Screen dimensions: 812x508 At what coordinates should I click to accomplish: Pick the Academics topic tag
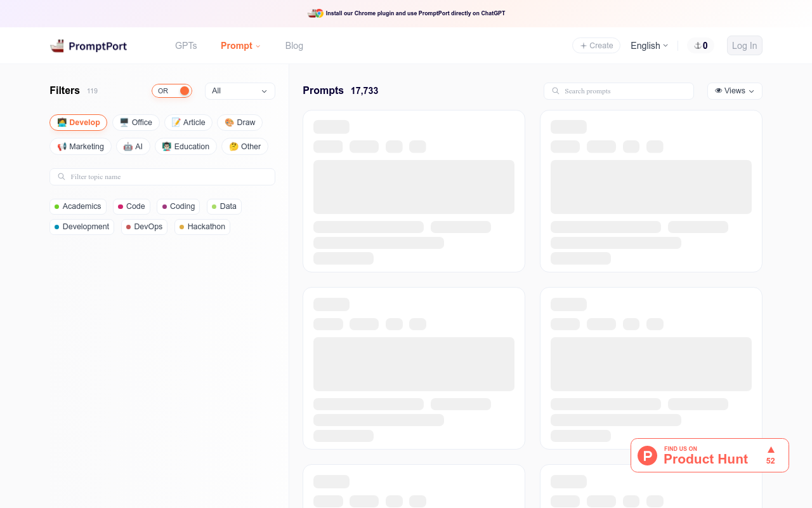tap(78, 206)
